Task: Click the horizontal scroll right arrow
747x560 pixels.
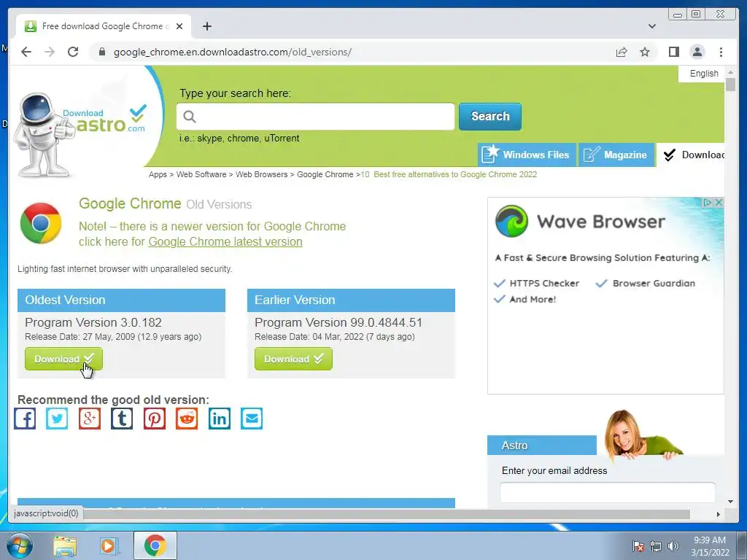Action: [x=719, y=514]
